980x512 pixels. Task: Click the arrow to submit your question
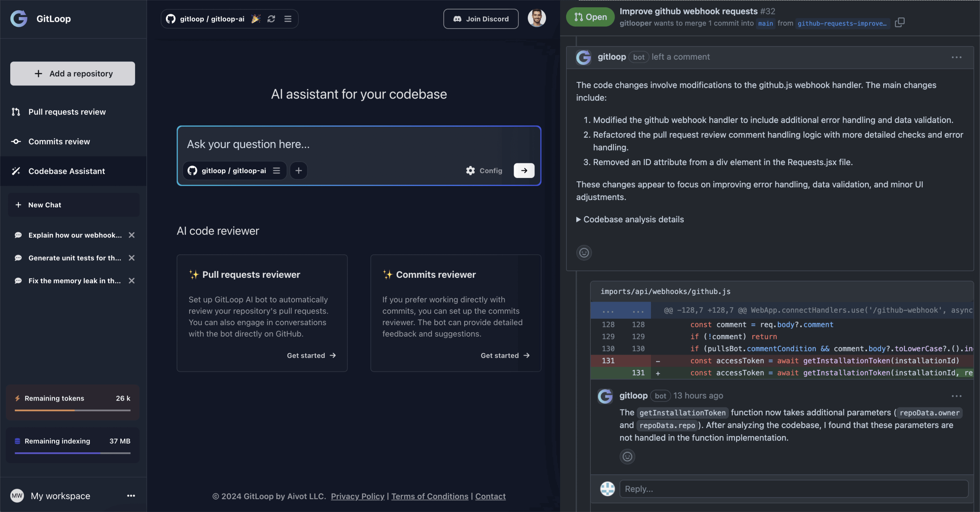tap(523, 170)
